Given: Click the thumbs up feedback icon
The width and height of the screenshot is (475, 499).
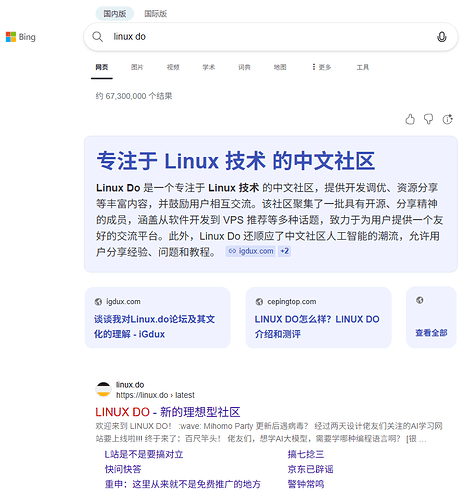Looking at the screenshot, I should [410, 119].
